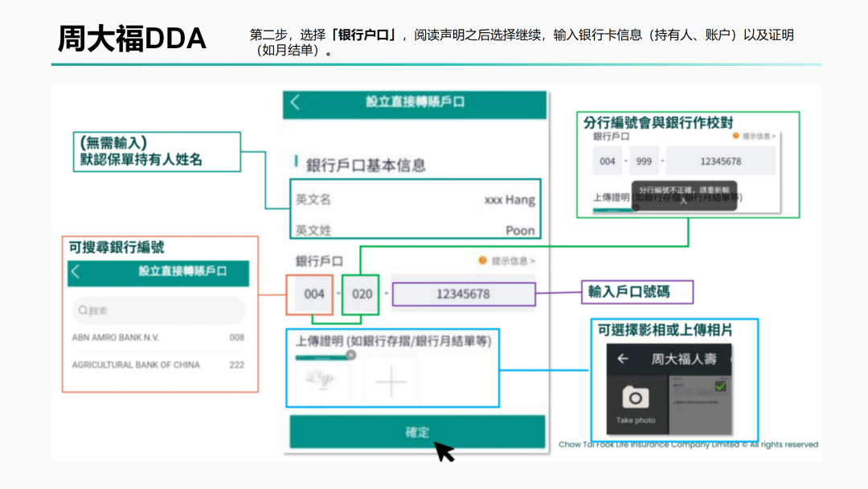Click the 設立直接轉賬戶口 title in main header

coord(415,102)
